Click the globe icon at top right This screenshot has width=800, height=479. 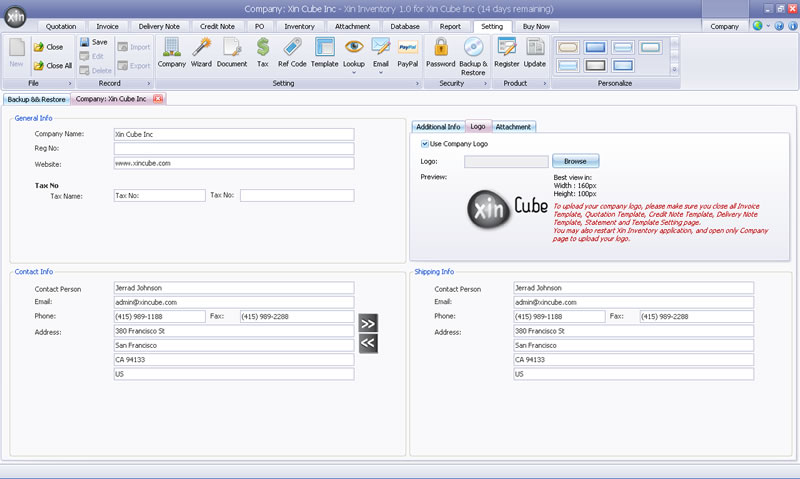(x=758, y=26)
